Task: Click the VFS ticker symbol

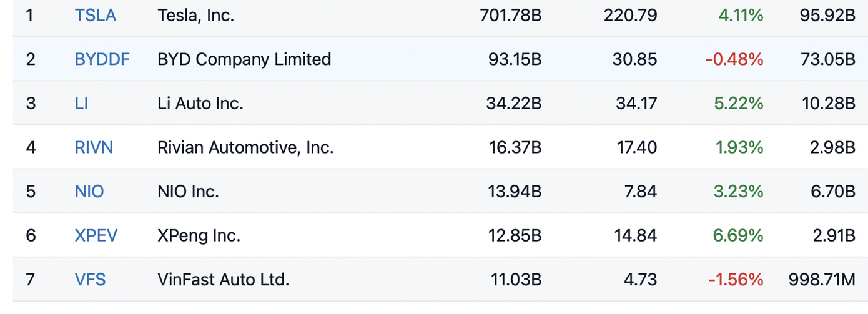Action: click(x=90, y=279)
